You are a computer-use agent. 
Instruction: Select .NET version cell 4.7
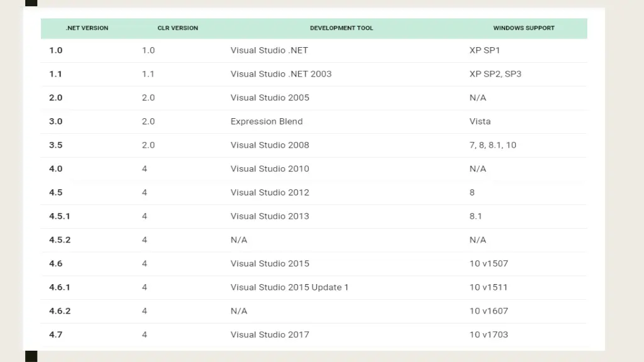(56, 335)
